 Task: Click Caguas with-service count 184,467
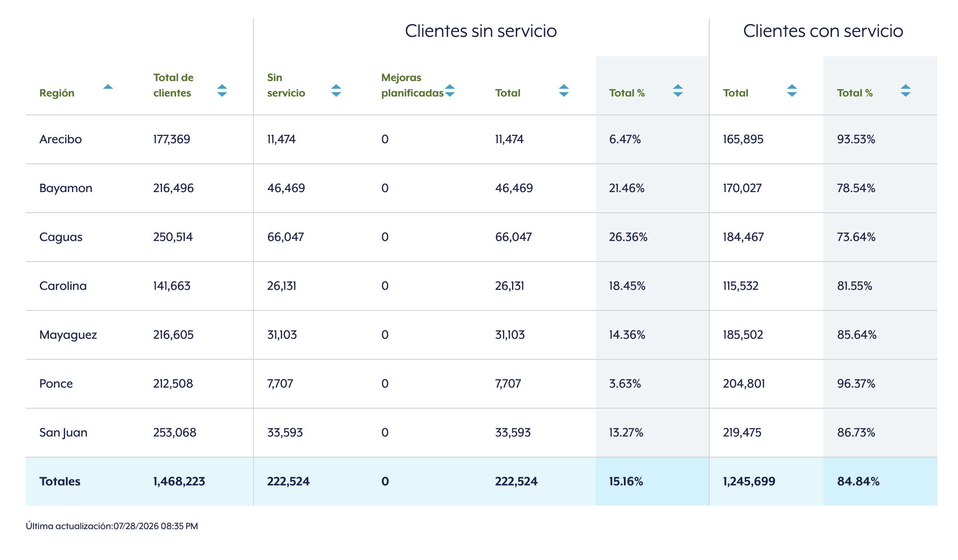(x=744, y=237)
